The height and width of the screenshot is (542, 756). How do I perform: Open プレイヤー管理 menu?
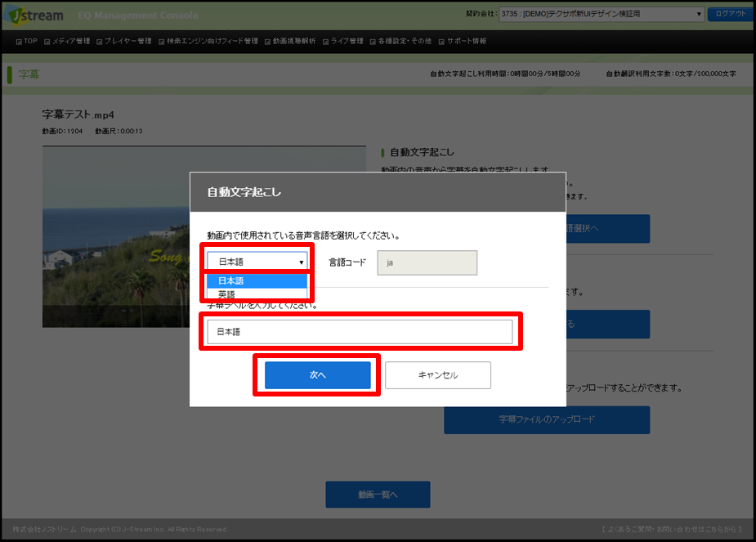123,41
